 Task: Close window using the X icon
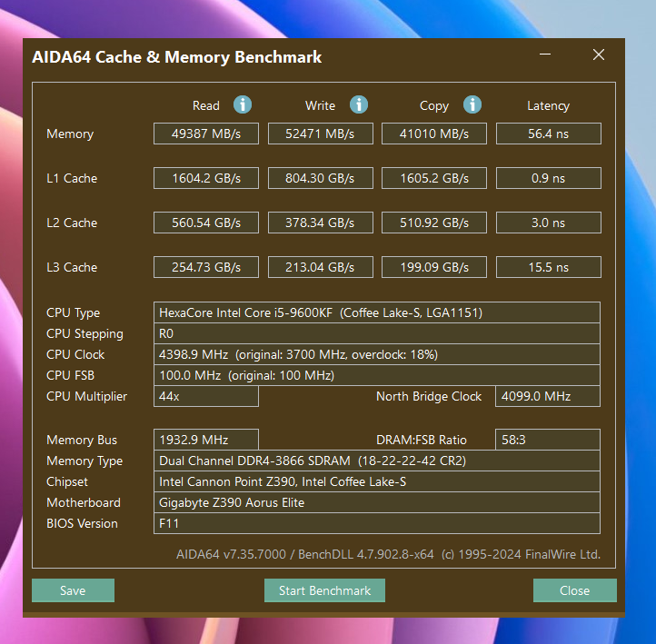click(x=599, y=54)
